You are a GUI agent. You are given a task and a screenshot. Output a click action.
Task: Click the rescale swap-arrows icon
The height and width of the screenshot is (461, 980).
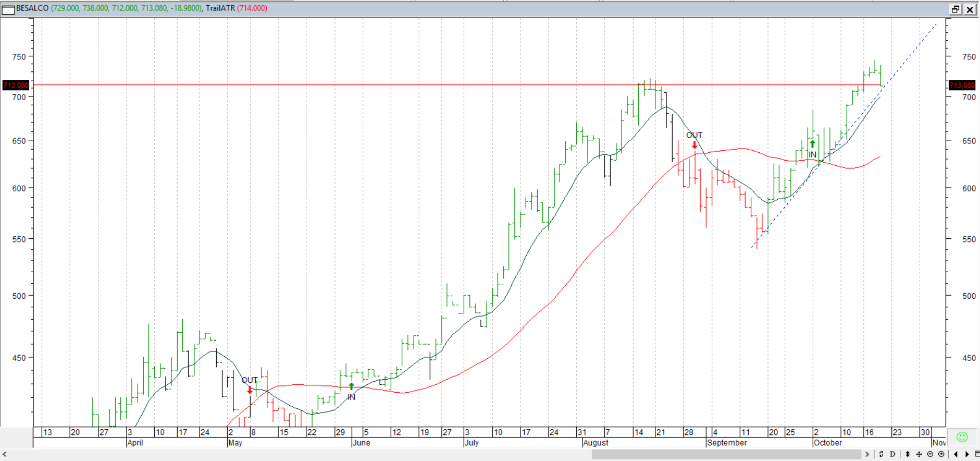click(881, 454)
